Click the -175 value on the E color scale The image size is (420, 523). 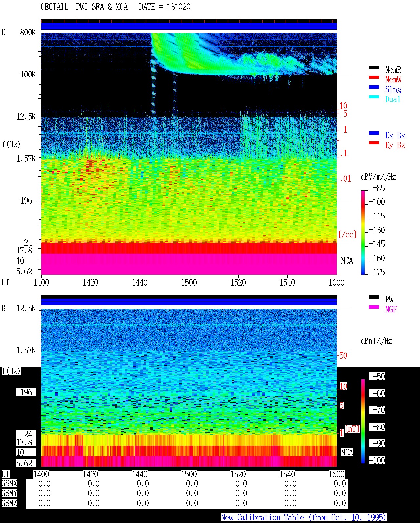377,272
